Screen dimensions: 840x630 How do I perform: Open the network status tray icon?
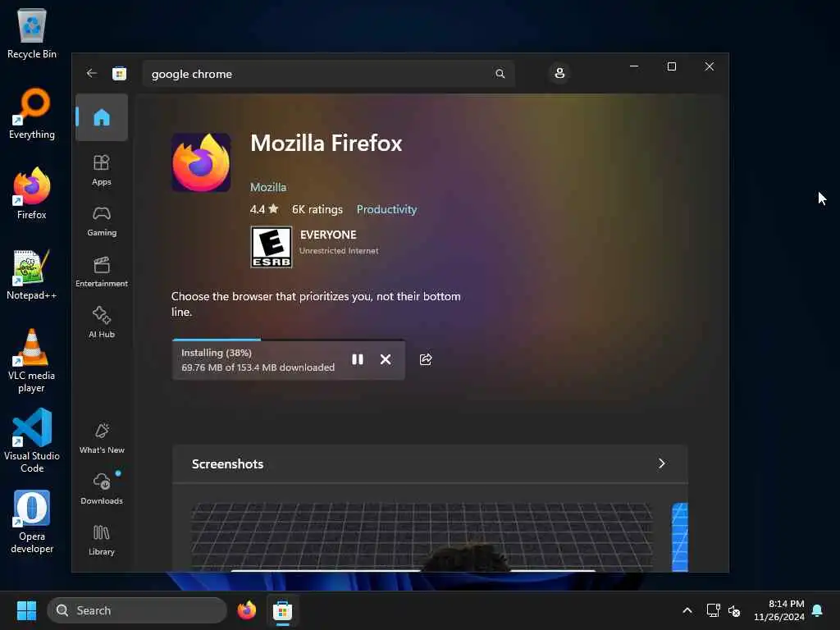713,610
